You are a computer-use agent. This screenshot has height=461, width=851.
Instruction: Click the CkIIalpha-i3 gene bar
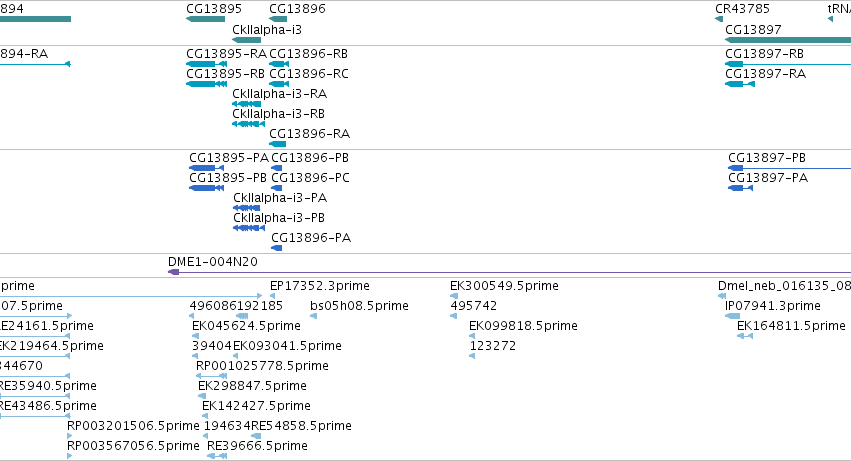pyautogui.click(x=246, y=40)
